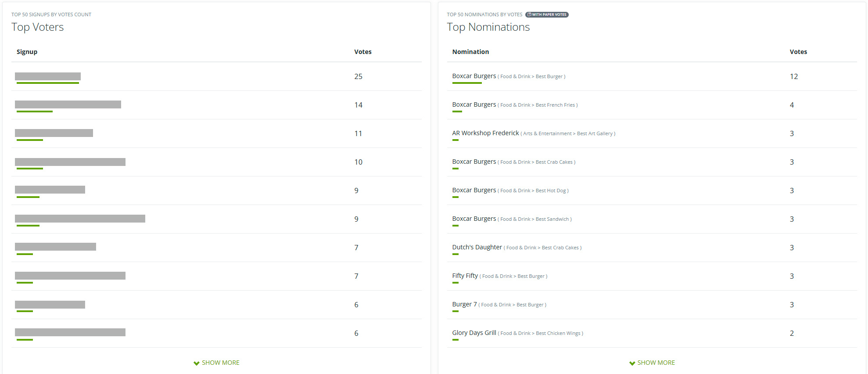The height and width of the screenshot is (374, 868).
Task: Click the With Paper Votes badge
Action: [x=547, y=14]
